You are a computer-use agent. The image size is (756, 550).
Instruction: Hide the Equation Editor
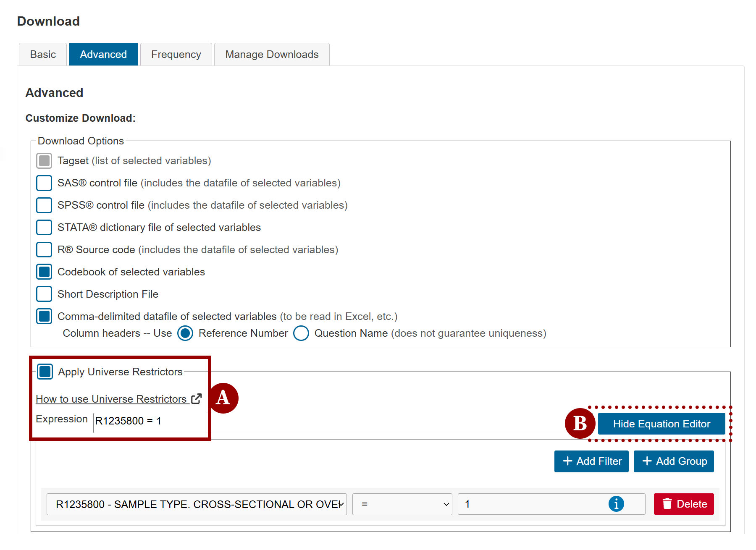661,424
